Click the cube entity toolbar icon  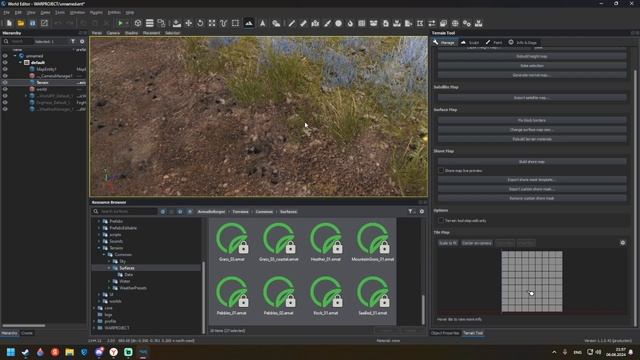(x=138, y=23)
